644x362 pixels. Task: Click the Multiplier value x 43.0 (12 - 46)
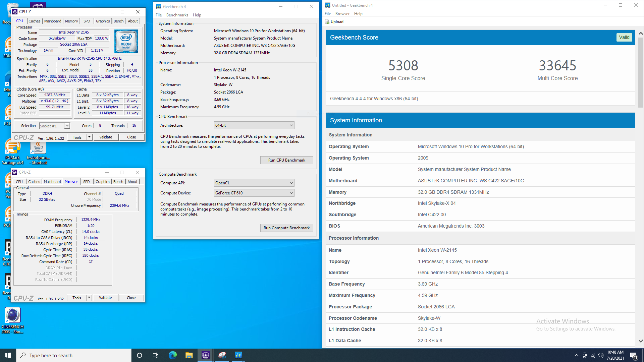tap(55, 101)
